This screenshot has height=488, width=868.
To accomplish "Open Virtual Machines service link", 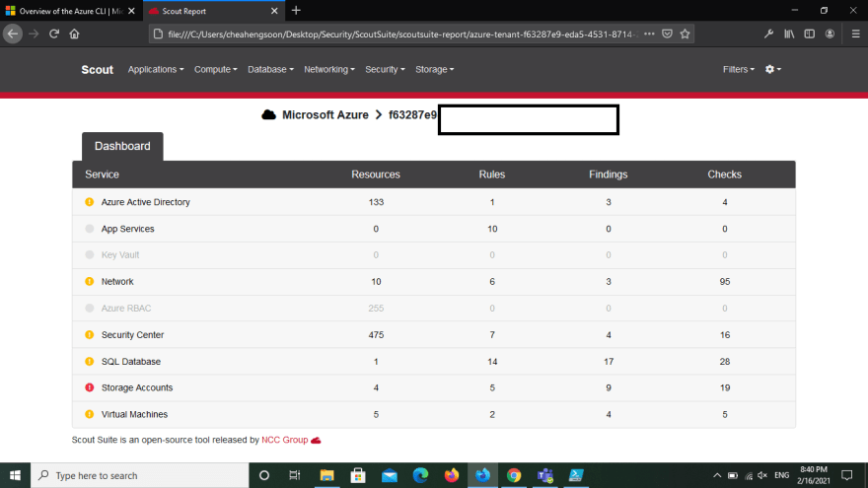I will point(134,414).
